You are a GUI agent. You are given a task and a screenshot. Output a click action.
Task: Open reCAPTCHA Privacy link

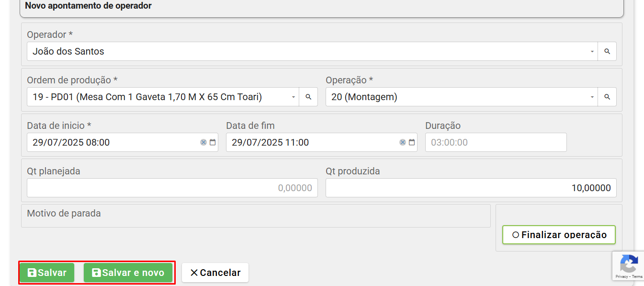(621, 277)
